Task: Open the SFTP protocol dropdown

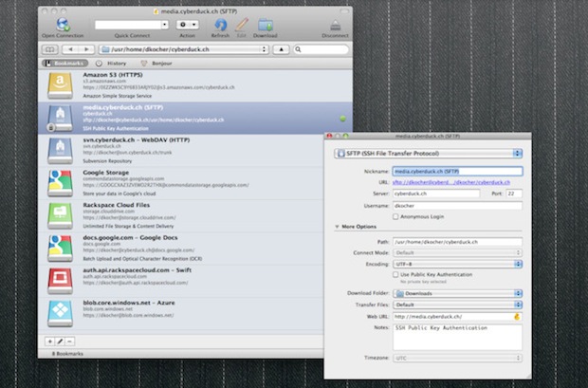Action: coord(428,153)
